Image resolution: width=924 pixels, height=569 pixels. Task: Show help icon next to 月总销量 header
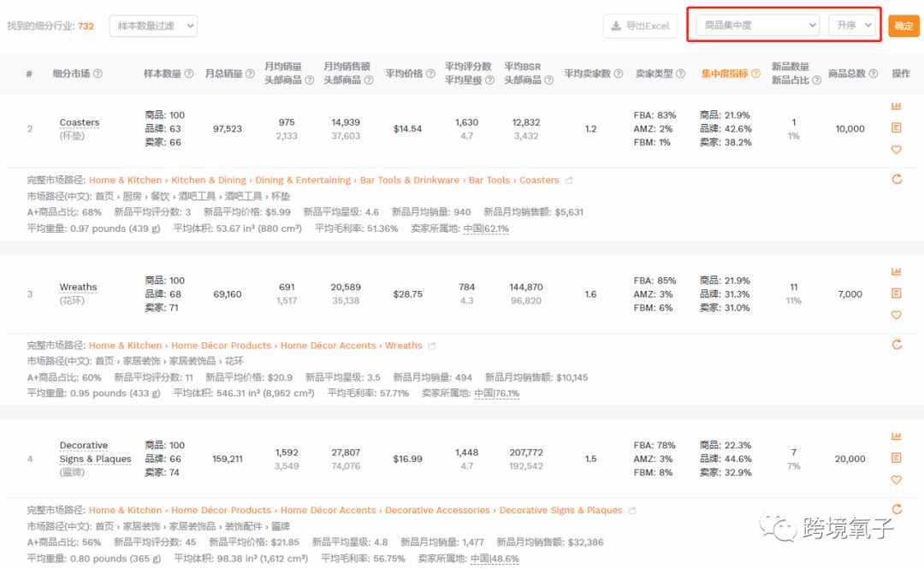251,74
